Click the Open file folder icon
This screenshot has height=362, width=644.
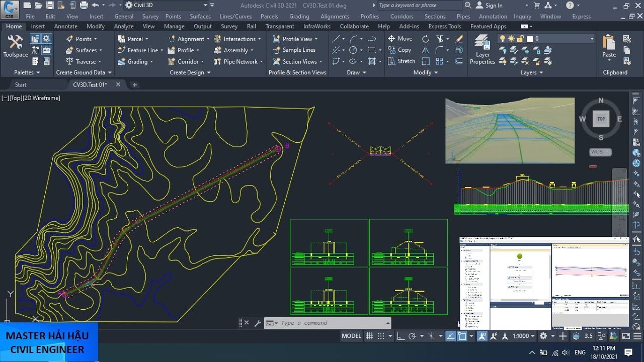38,5
